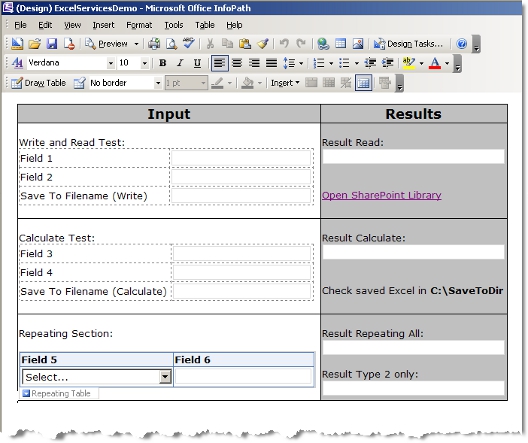Toggle Underline formatting
The width and height of the screenshot is (528, 443).
click(x=197, y=63)
